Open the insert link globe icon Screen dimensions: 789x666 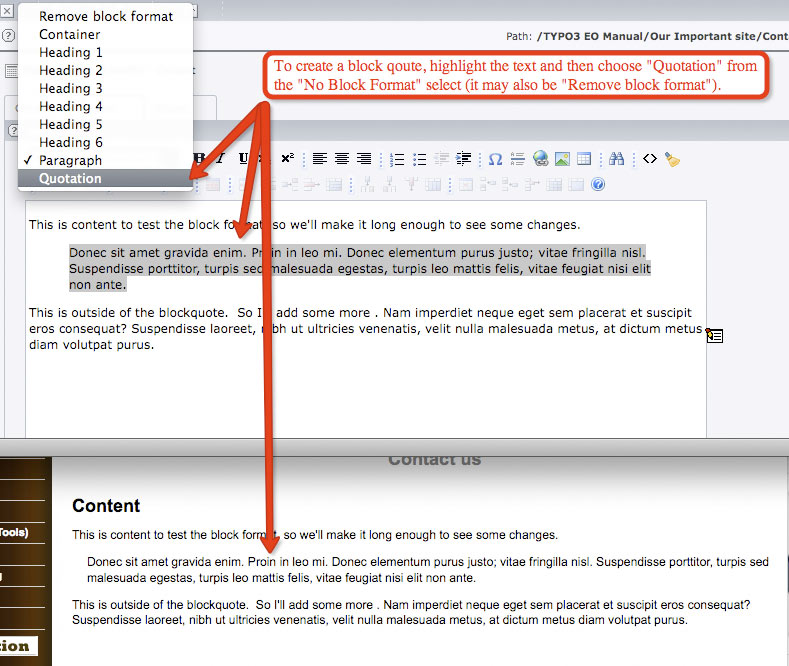click(541, 159)
